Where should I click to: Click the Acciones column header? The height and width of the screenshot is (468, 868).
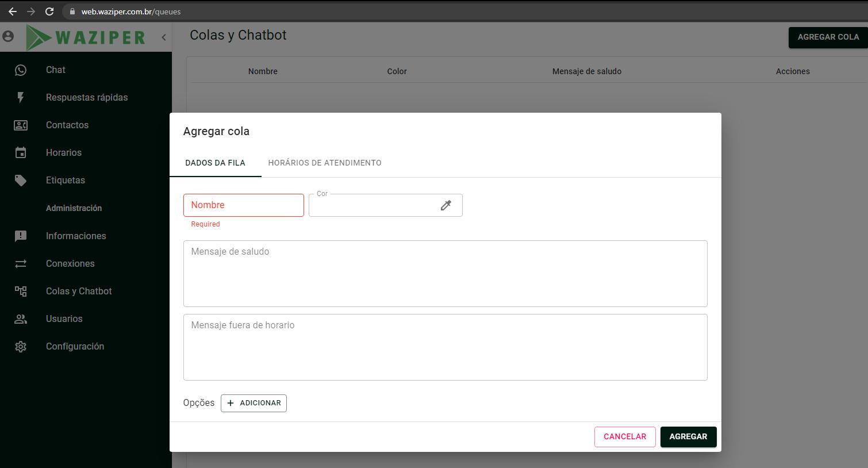(793, 71)
